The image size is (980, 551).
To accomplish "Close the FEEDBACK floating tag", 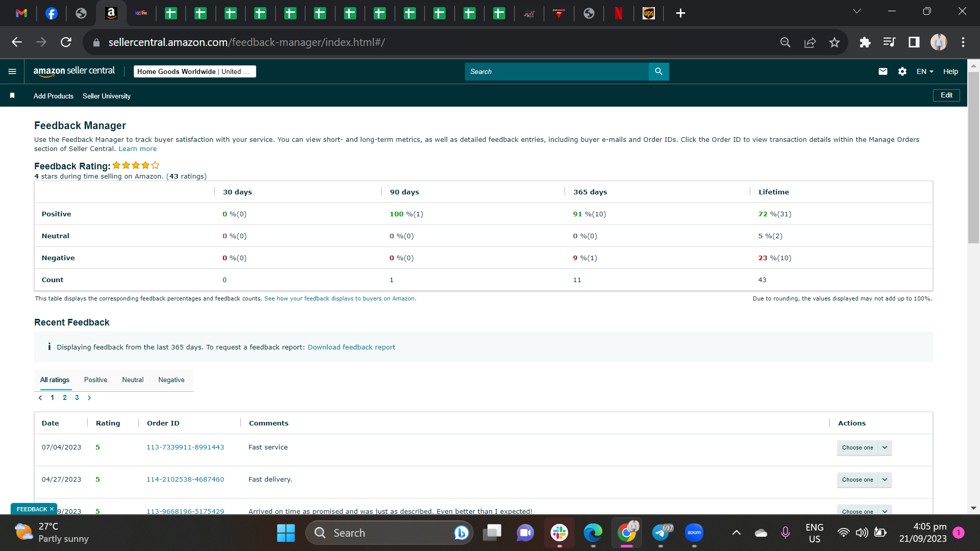I will coord(52,509).
